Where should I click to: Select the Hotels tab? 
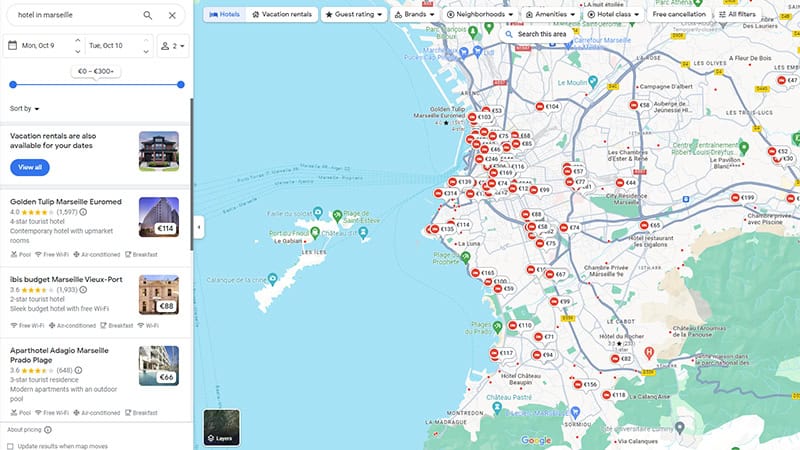[x=225, y=15]
